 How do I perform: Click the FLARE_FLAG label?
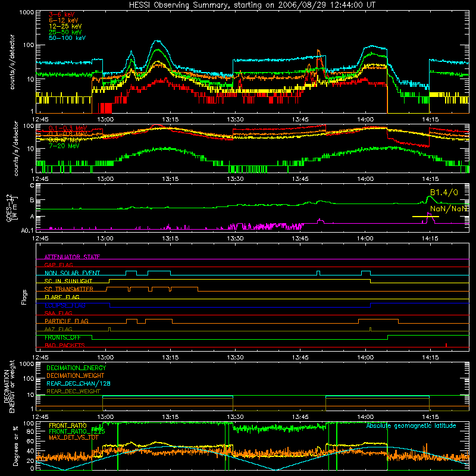pyautogui.click(x=62, y=297)
